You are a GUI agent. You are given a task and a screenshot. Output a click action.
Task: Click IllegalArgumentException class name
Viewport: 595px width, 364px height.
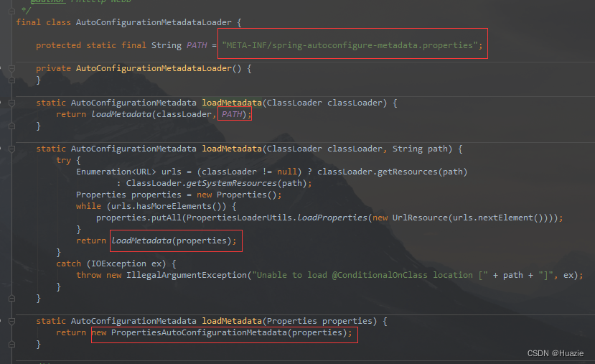(187, 275)
